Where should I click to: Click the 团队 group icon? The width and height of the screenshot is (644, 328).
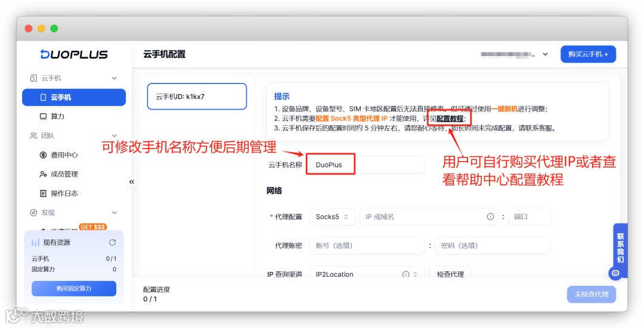[33, 136]
